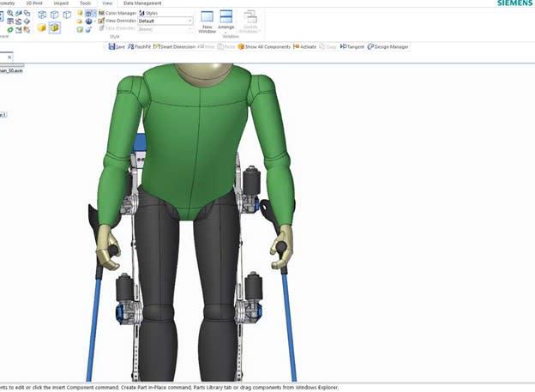Click FlashFit in the quick toolbar

(x=139, y=47)
